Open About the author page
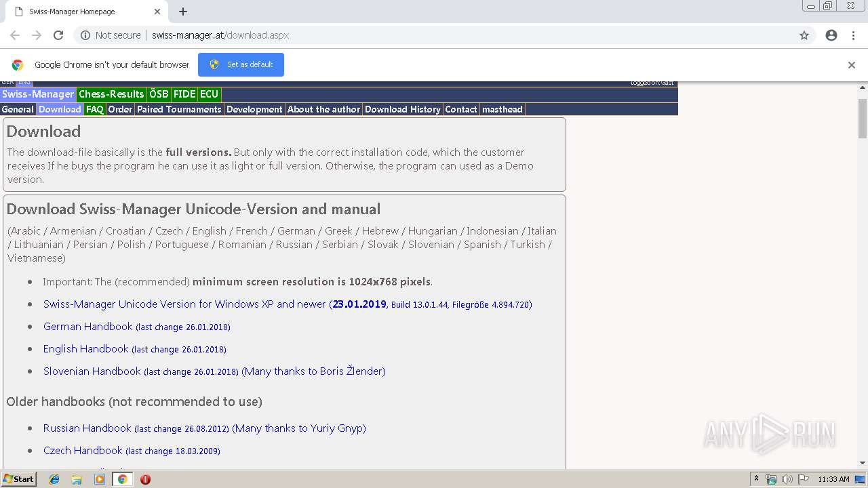The height and width of the screenshot is (488, 868). [323, 109]
